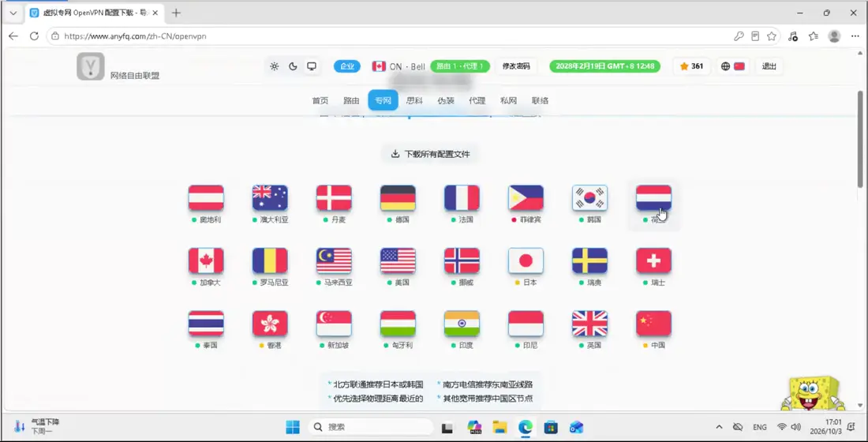The width and height of the screenshot is (868, 442).
Task: Click the star 361 points button
Action: tap(691, 66)
